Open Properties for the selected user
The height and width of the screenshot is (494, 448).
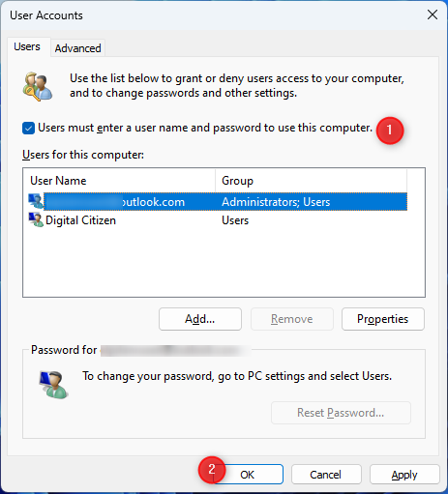(x=383, y=319)
